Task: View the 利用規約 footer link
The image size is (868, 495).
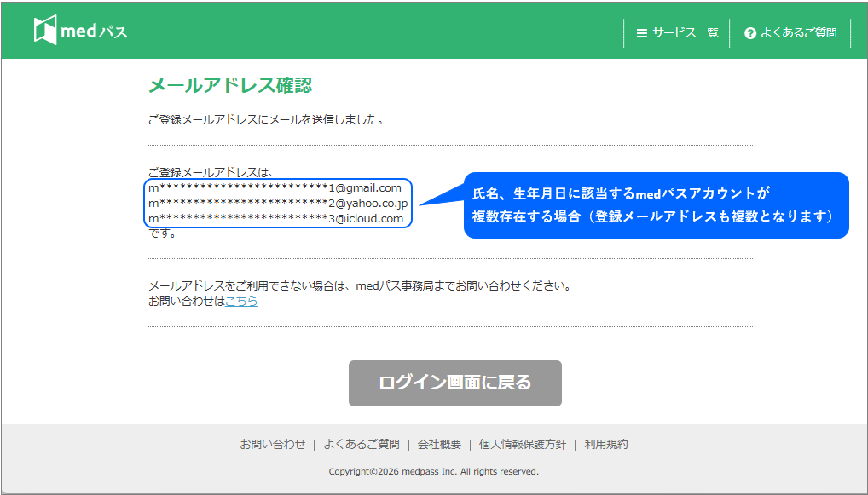Action: click(606, 444)
